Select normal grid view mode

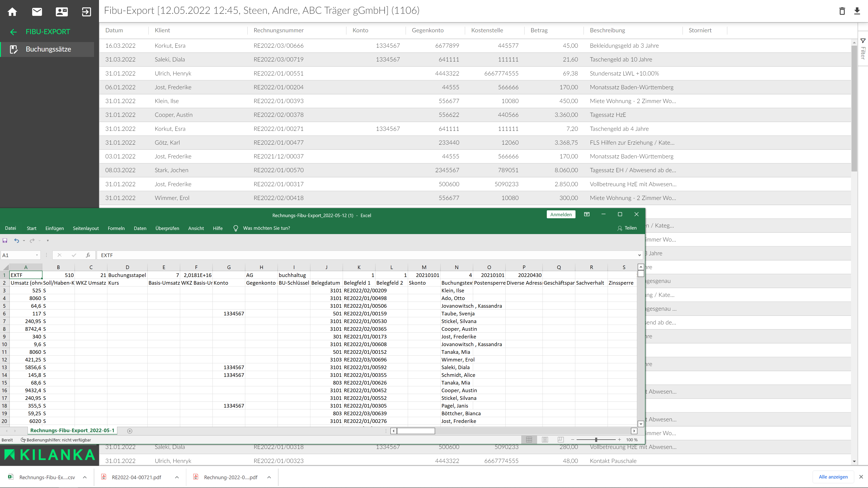(529, 439)
